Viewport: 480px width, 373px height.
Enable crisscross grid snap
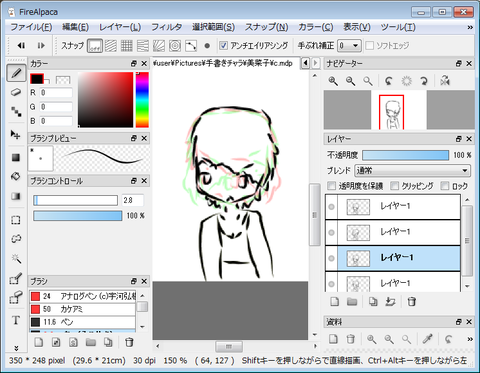tap(127, 46)
